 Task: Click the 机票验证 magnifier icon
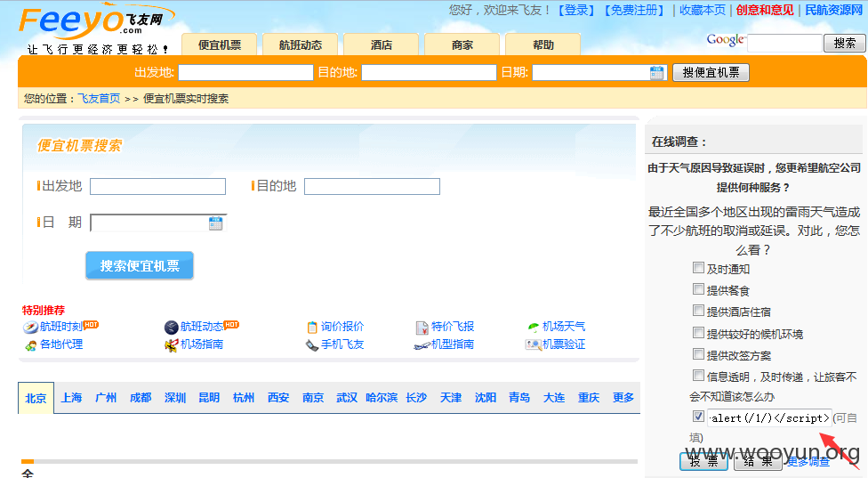pyautogui.click(x=533, y=344)
